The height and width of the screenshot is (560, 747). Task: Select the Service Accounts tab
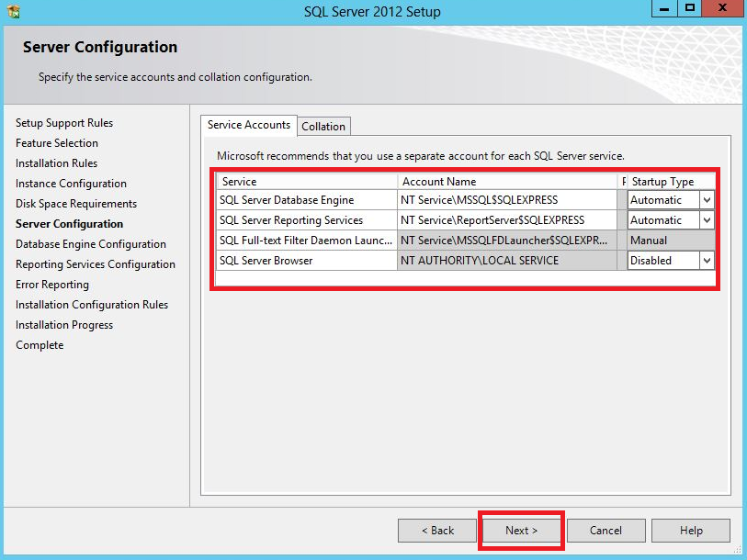pyautogui.click(x=249, y=125)
